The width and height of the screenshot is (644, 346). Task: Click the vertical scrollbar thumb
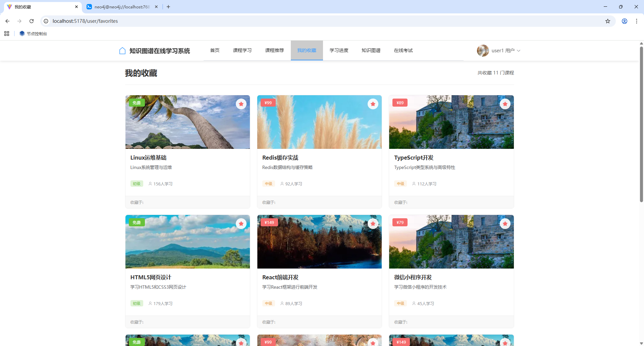click(641, 124)
